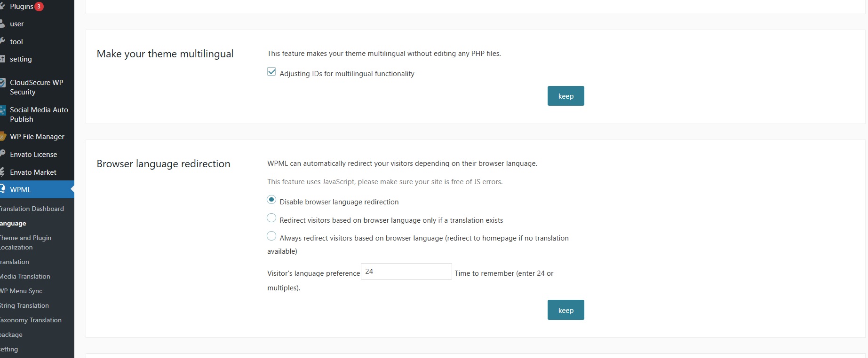Click the Social Media Auto Publish icon
The width and height of the screenshot is (868, 358).
pyautogui.click(x=2, y=110)
